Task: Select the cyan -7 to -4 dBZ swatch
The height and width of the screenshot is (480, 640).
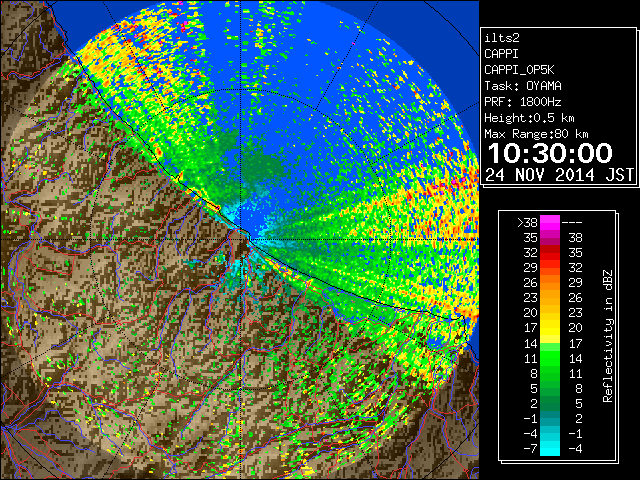Action: click(x=550, y=448)
